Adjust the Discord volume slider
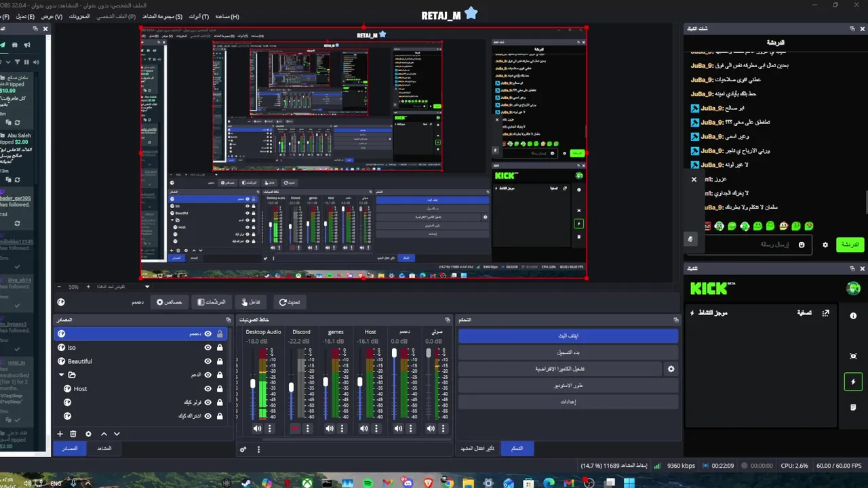 (292, 387)
